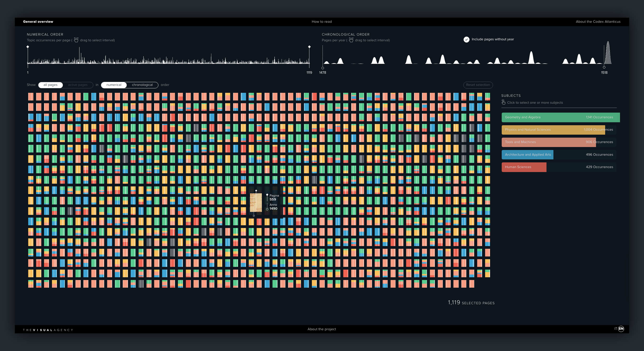Image resolution: width=644 pixels, height=351 pixels.
Task: Uncheck Include pages without year
Action: click(x=466, y=39)
